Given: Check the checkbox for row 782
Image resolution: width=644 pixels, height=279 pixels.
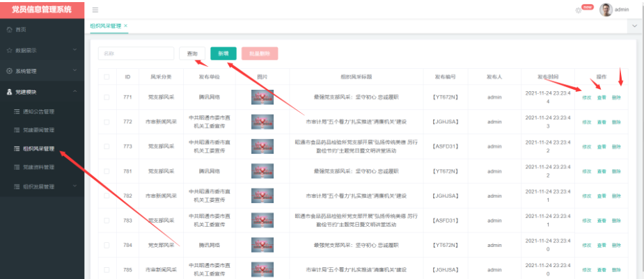Looking at the screenshot, I should coord(107,196).
